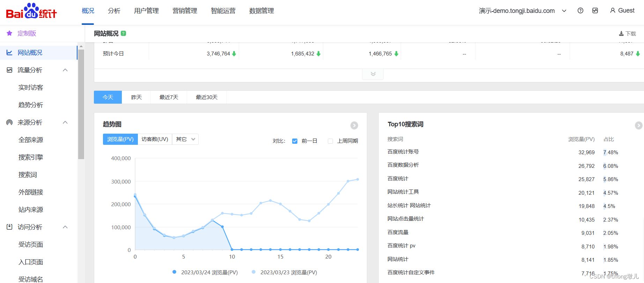Open the help question mark icon
The image size is (644, 283).
(x=580, y=10)
